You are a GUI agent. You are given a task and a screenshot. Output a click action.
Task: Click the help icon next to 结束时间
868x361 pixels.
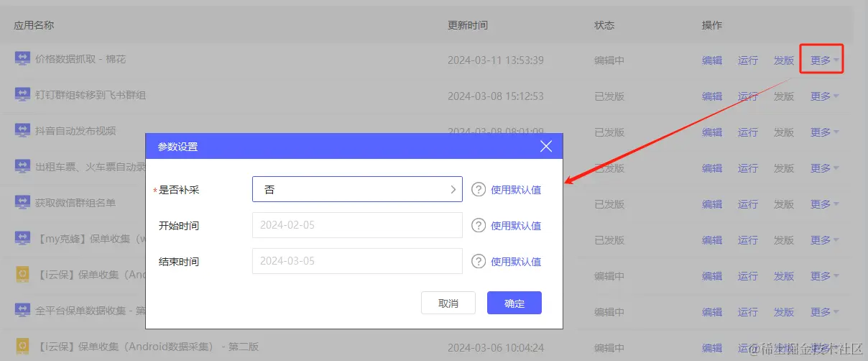(479, 261)
